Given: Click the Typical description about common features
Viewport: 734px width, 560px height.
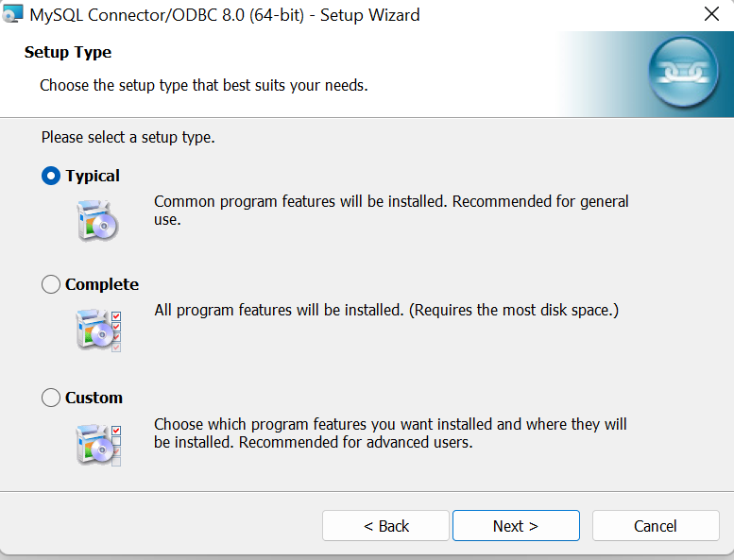Looking at the screenshot, I should pyautogui.click(x=391, y=210).
